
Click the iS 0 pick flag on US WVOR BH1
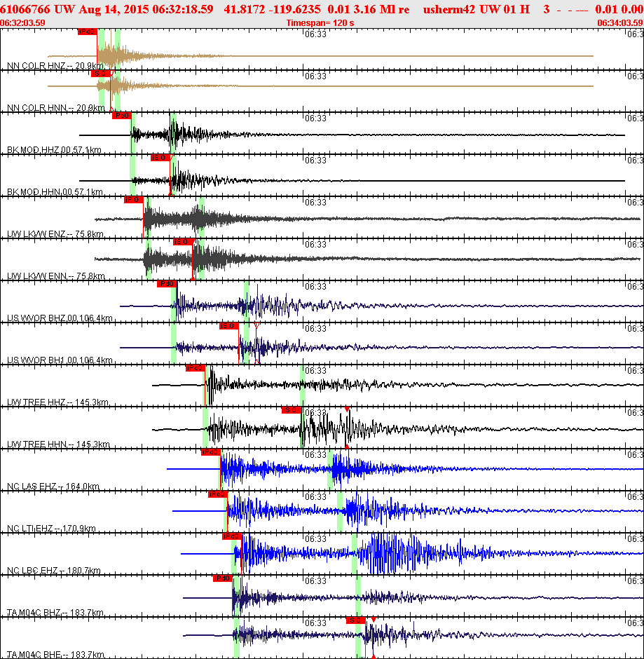coord(229,326)
